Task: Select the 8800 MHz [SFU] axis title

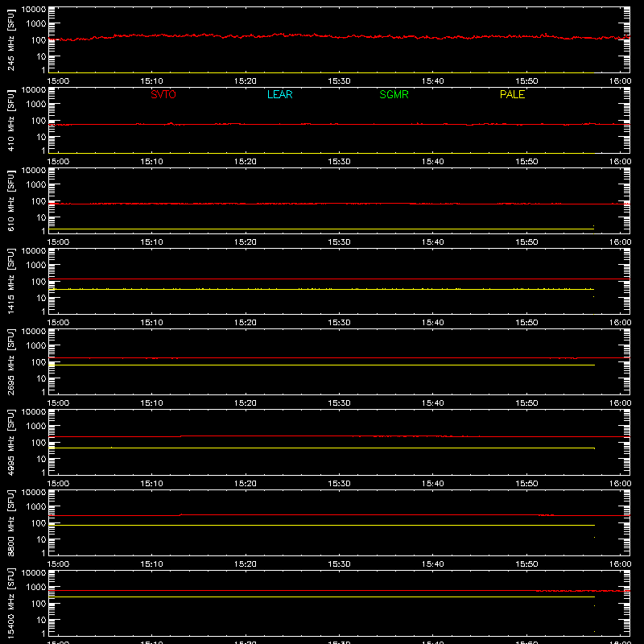Action: [x=10, y=522]
